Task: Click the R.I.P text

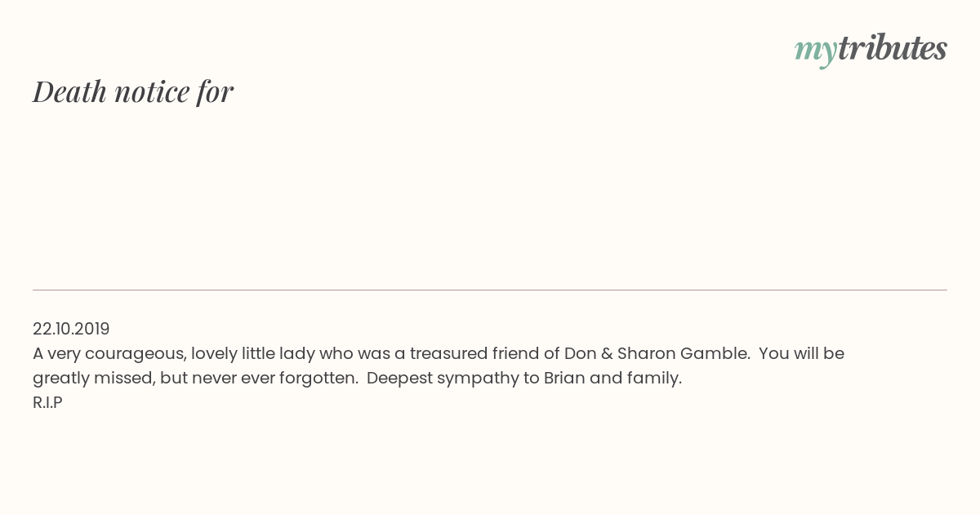Action: [47, 402]
